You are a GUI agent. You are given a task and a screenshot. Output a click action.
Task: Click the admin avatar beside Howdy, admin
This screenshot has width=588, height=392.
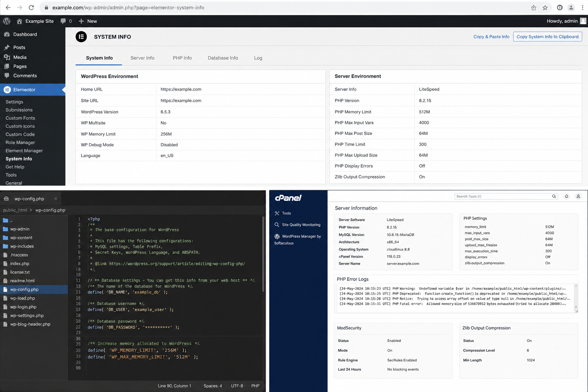(583, 21)
